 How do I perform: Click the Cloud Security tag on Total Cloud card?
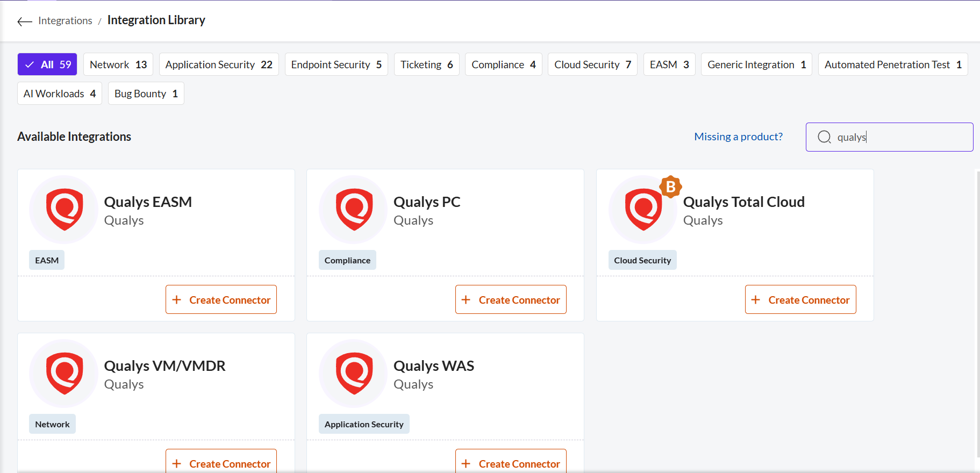click(x=642, y=260)
